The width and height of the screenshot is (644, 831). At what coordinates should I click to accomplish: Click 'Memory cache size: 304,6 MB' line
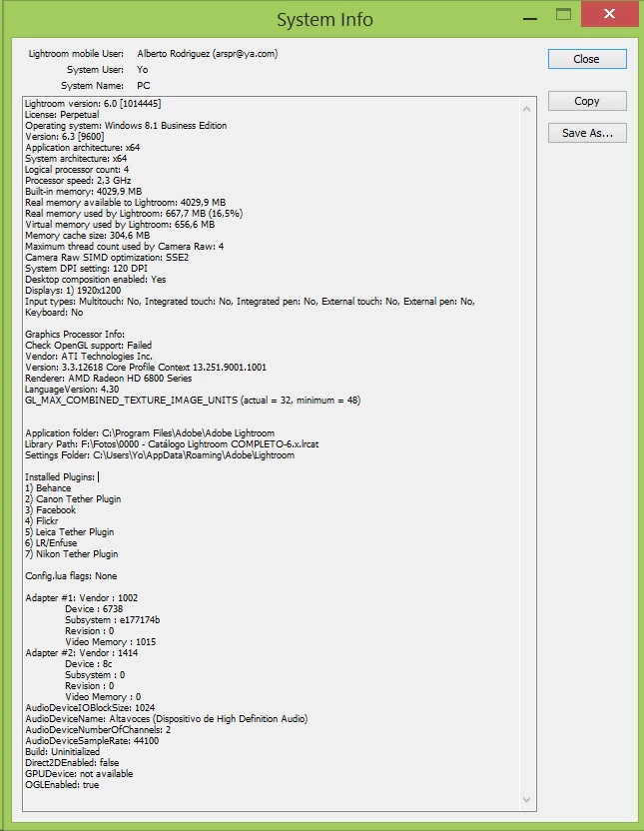coord(88,236)
